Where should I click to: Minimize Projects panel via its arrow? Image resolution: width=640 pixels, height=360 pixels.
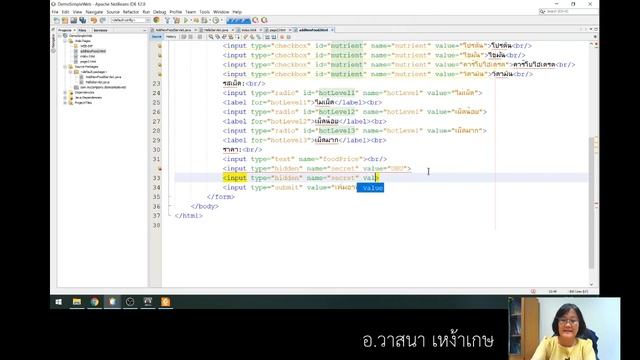[x=144, y=30]
